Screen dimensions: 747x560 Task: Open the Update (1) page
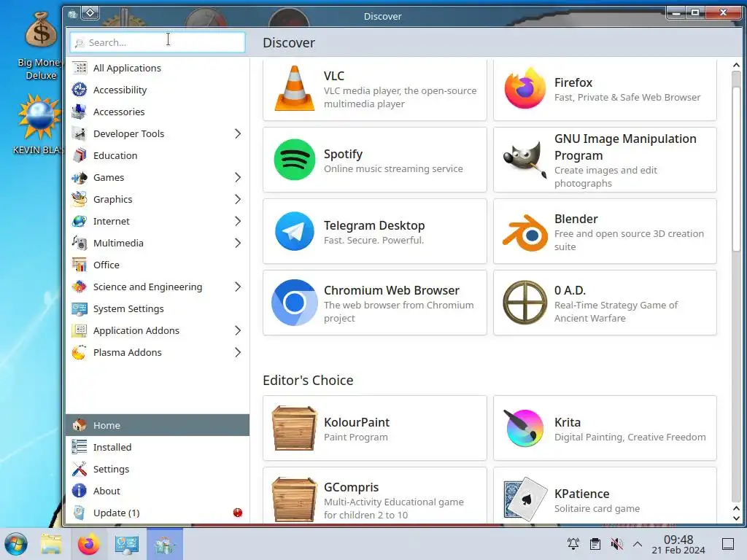[158, 513]
